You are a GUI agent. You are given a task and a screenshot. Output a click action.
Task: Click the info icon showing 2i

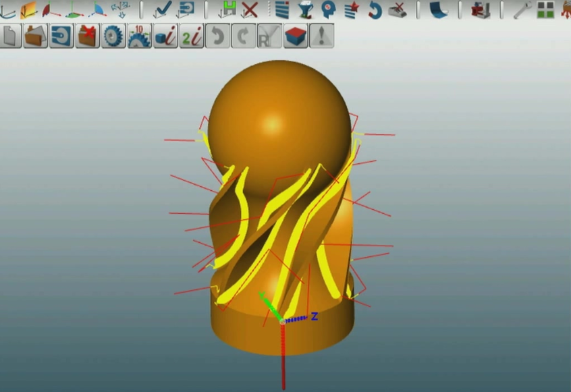[192, 37]
